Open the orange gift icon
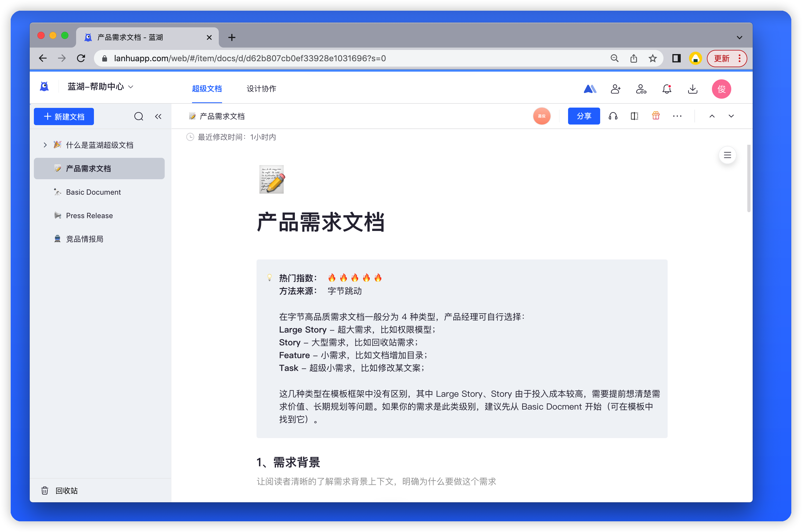 655,116
